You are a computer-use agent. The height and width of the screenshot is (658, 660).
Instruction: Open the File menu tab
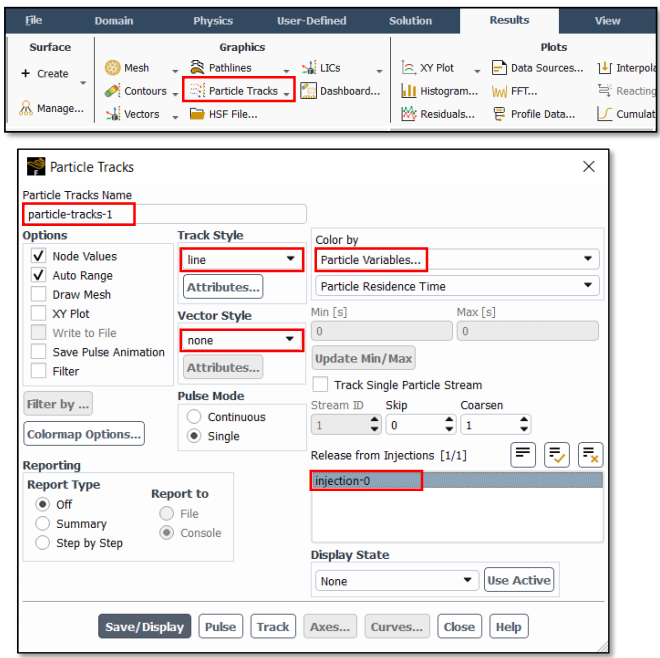[34, 21]
